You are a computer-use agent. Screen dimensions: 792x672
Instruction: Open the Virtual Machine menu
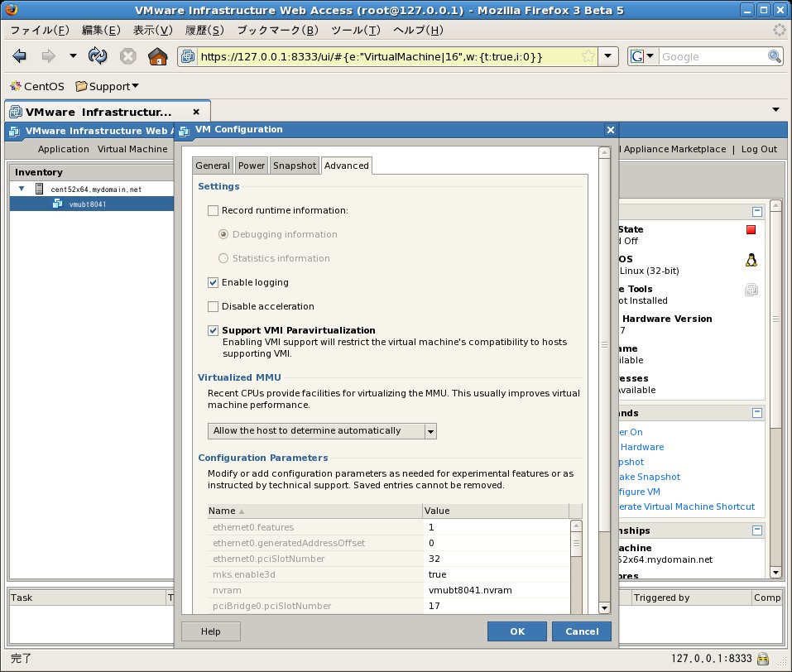(x=132, y=149)
